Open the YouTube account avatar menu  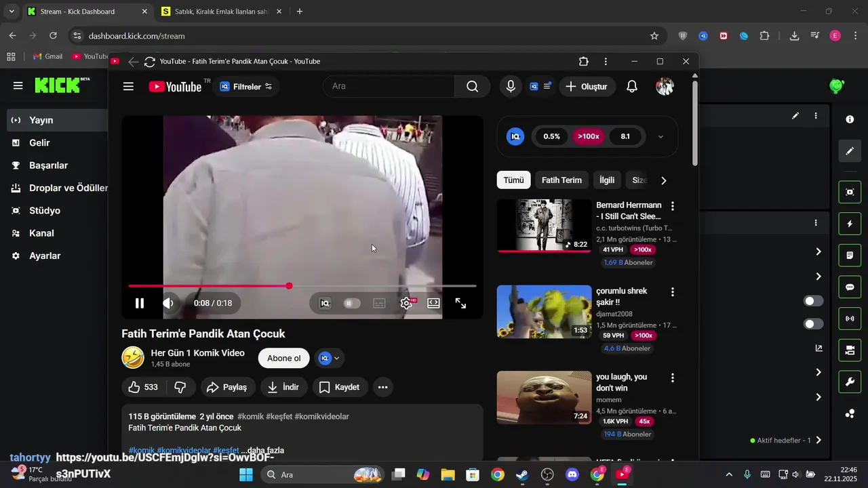(x=665, y=87)
